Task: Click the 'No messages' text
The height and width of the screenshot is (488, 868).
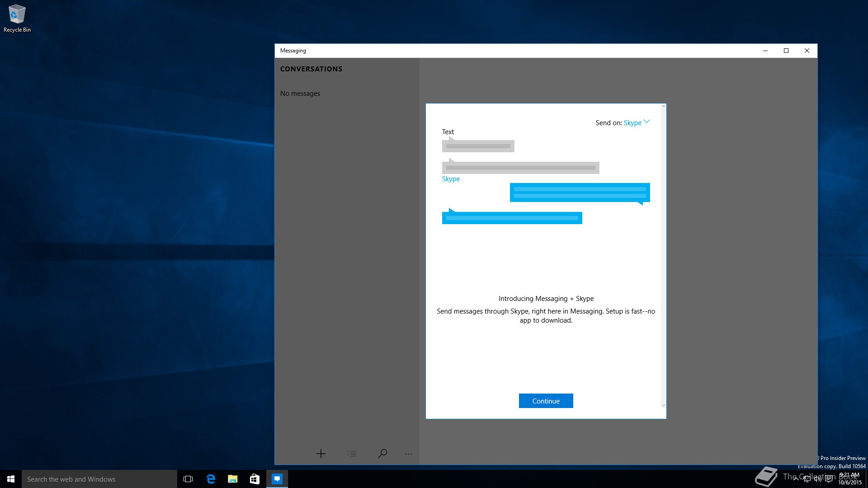Action: [300, 94]
